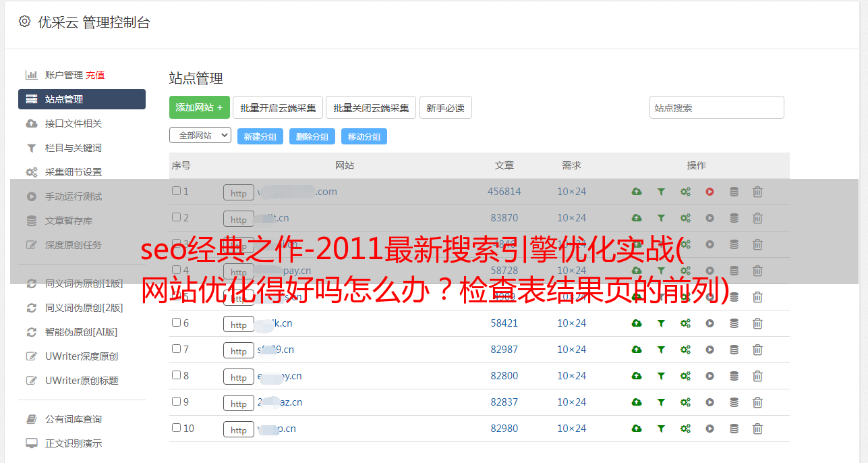Focus the 站点搜索 search field
This screenshot has width=868, height=463.
pyautogui.click(x=717, y=107)
